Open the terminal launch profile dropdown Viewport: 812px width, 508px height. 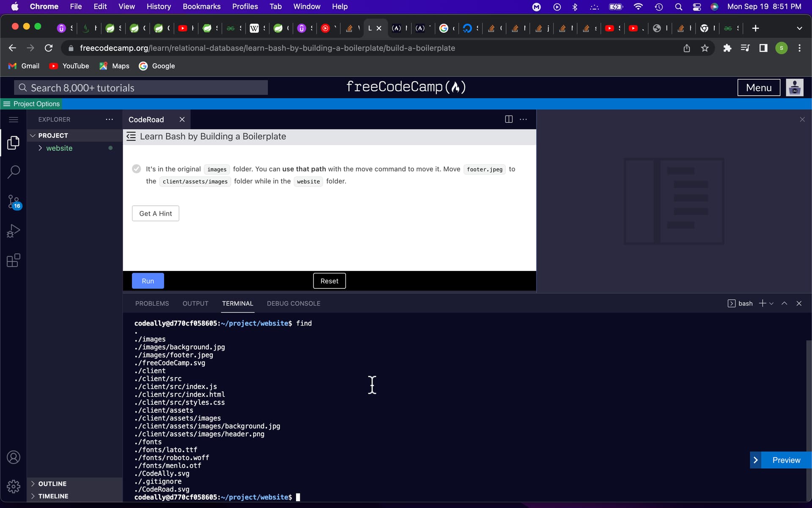point(771,304)
